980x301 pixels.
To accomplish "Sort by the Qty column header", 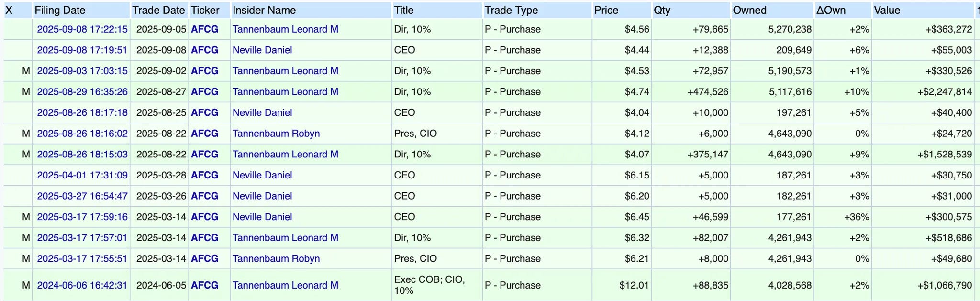I will 662,10.
